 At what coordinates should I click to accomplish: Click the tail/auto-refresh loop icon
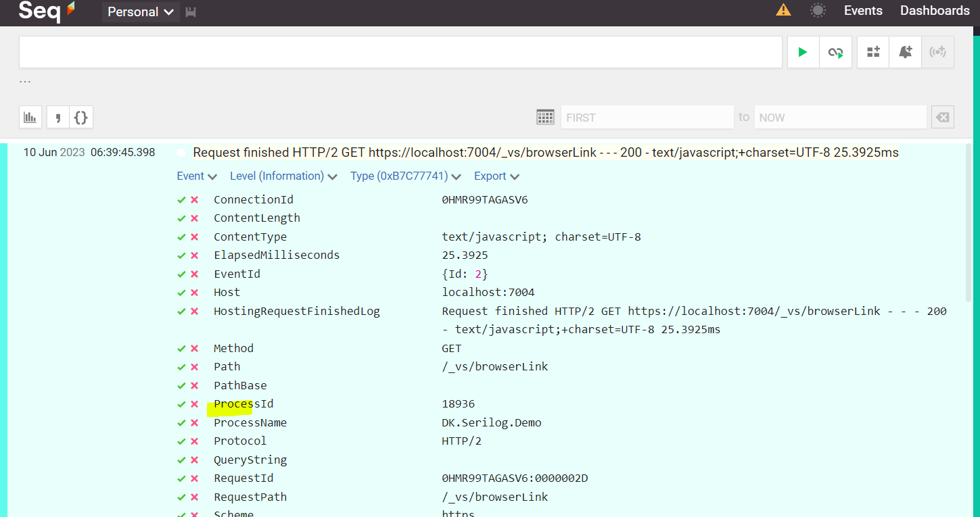coord(835,52)
